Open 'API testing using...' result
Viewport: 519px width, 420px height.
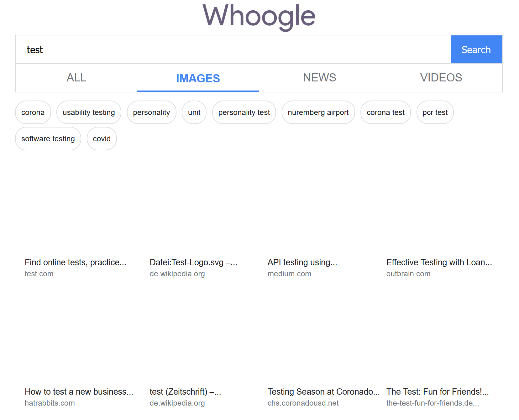[302, 262]
